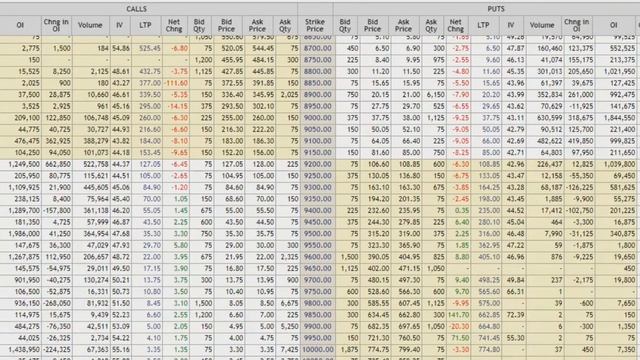Click call OI value 1,438,950
Viewport: 640px width, 360px height.
point(23,350)
